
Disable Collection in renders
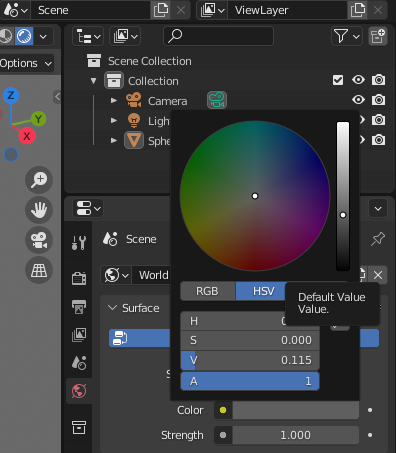(378, 80)
